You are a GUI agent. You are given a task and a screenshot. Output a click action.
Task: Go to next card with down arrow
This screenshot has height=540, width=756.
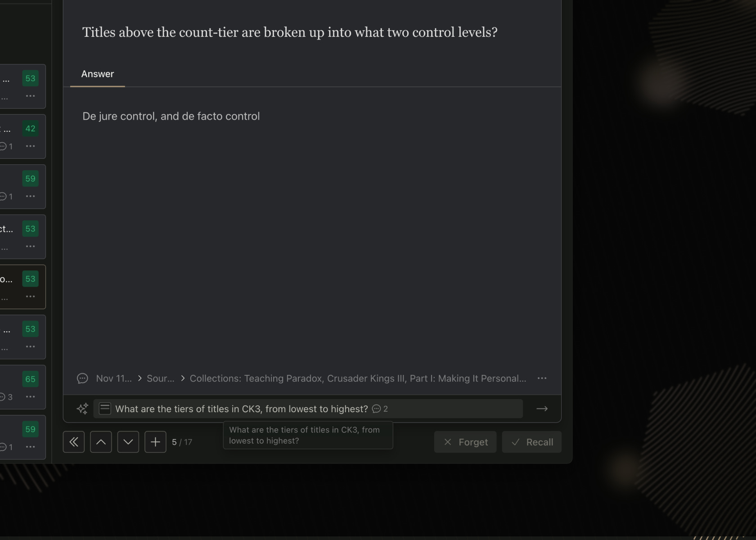[128, 442]
